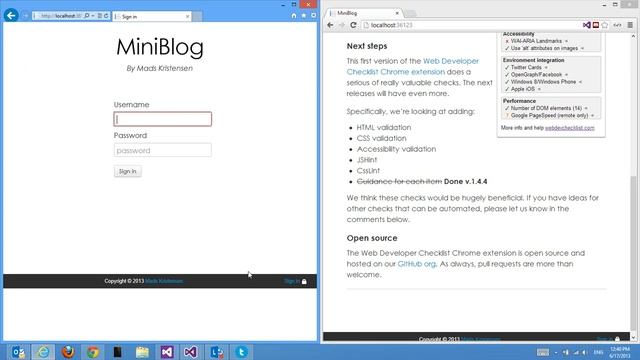This screenshot has width=640, height=360.
Task: Click the 'HTML validation' list item text
Action: point(384,127)
